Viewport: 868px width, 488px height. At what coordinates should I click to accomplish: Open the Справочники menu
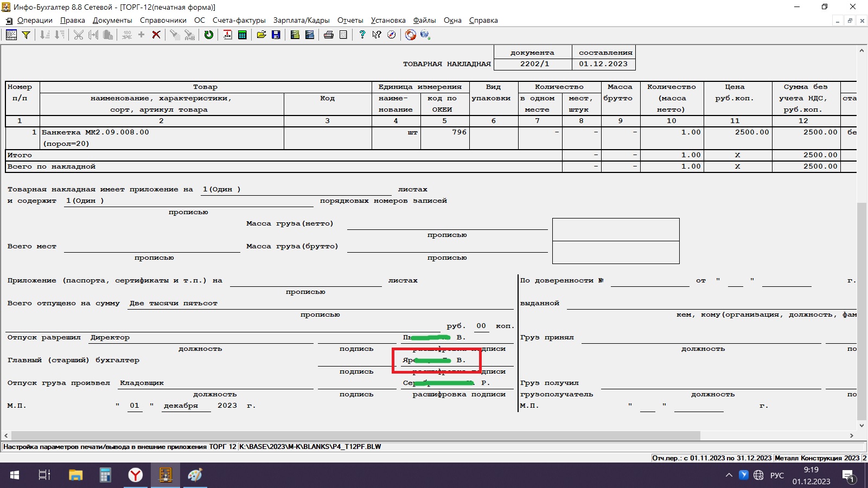(163, 21)
